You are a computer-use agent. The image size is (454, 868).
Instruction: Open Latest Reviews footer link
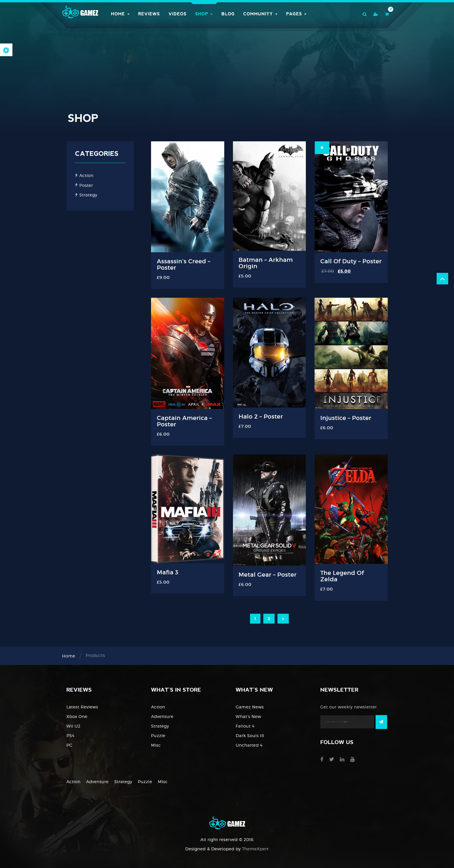point(82,707)
